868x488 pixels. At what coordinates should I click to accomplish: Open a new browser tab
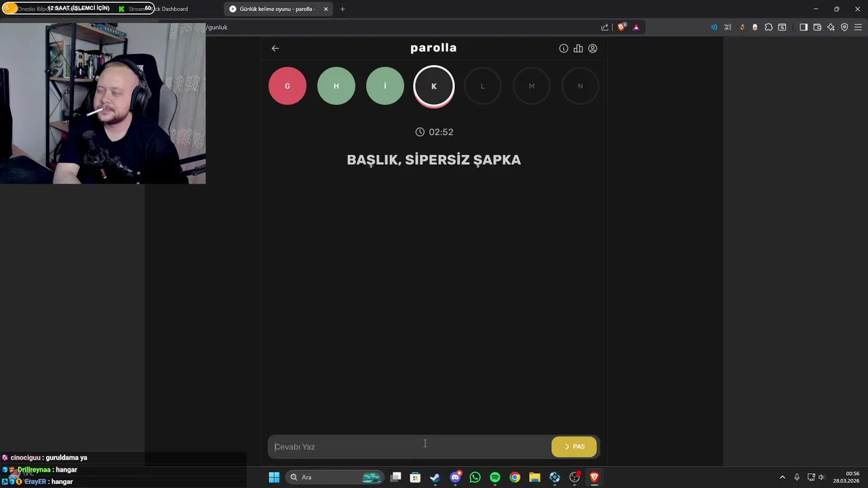pyautogui.click(x=342, y=9)
